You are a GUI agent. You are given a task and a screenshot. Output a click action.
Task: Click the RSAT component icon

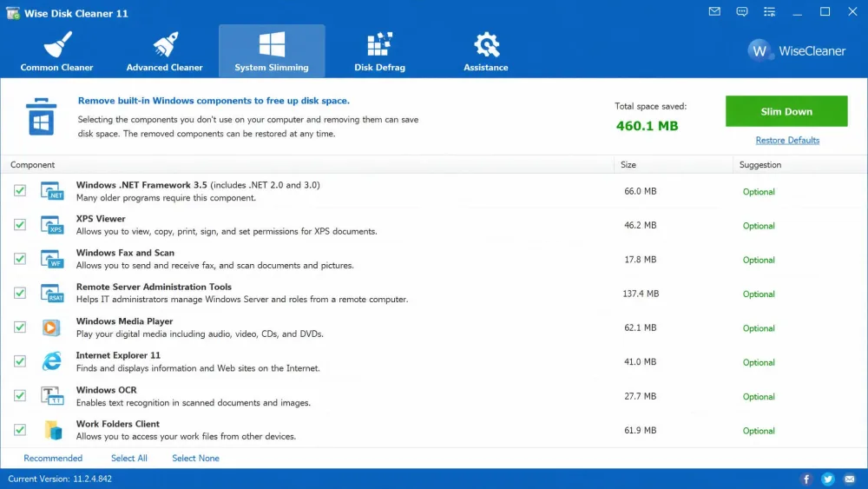point(52,293)
